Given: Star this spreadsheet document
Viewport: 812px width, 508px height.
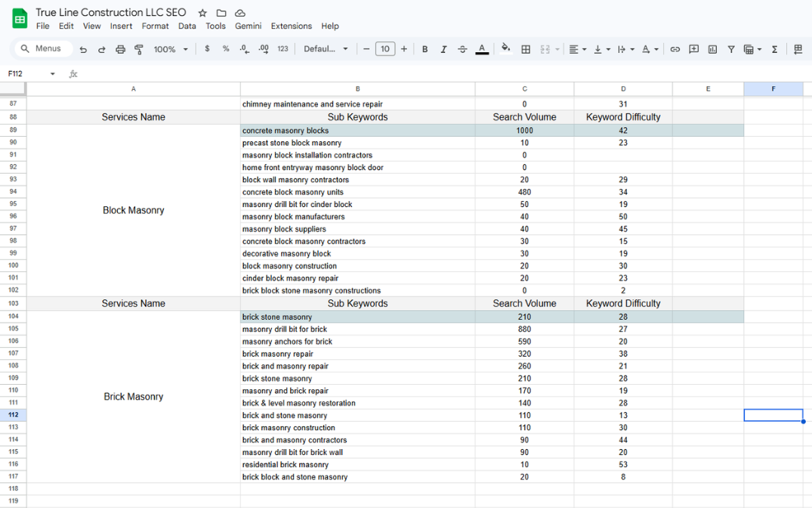Looking at the screenshot, I should click(202, 13).
